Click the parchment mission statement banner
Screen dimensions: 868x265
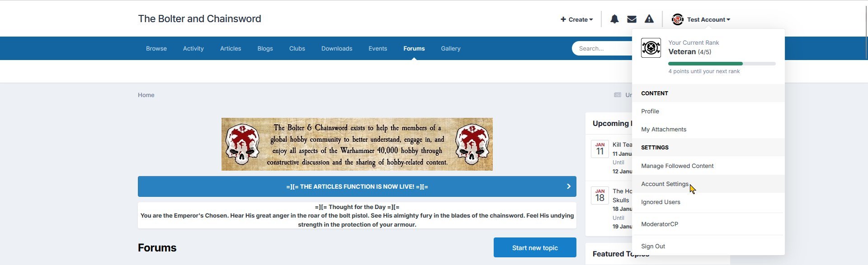(x=357, y=144)
